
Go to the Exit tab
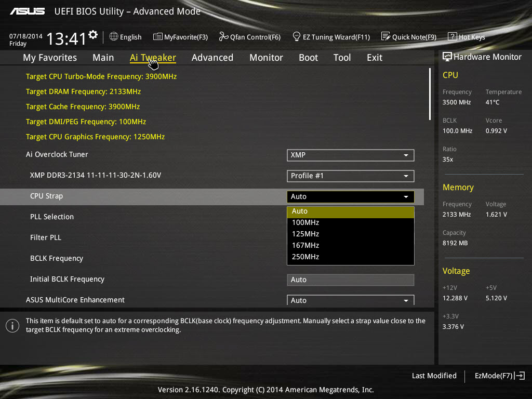point(375,58)
